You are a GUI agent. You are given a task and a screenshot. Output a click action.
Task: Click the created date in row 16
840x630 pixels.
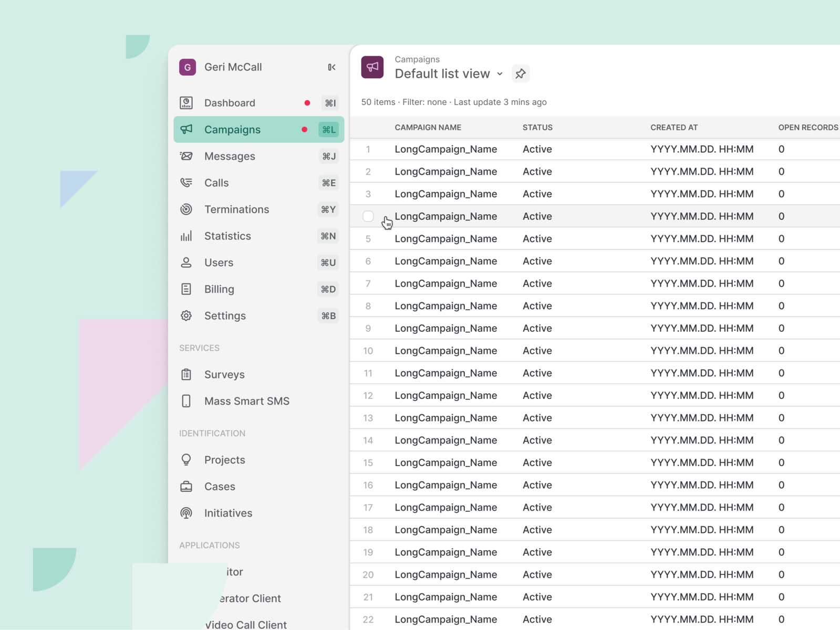(702, 485)
